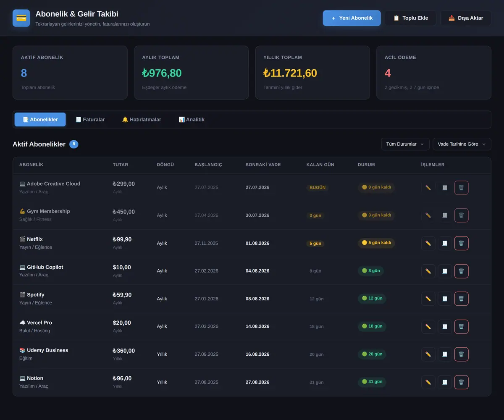Screen dimensions: 504x420
Task: Show the Analitik tab
Action: (192, 119)
